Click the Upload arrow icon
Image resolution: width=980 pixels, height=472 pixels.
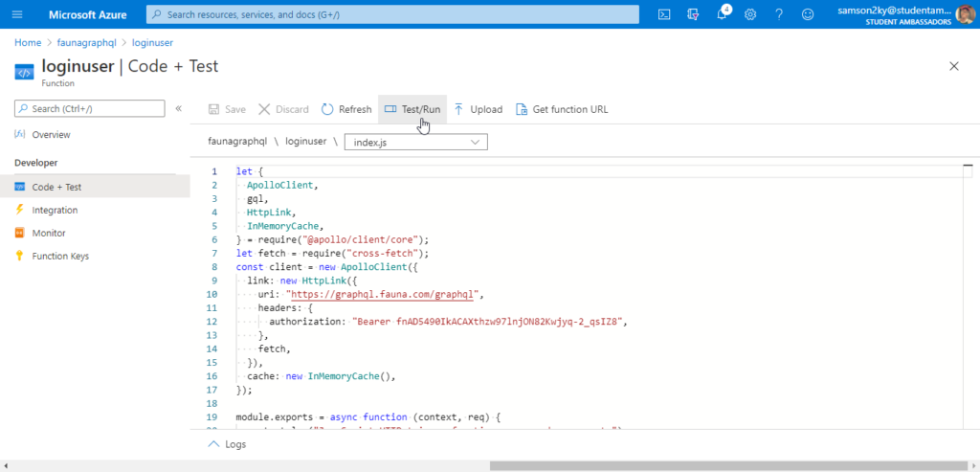(x=459, y=109)
